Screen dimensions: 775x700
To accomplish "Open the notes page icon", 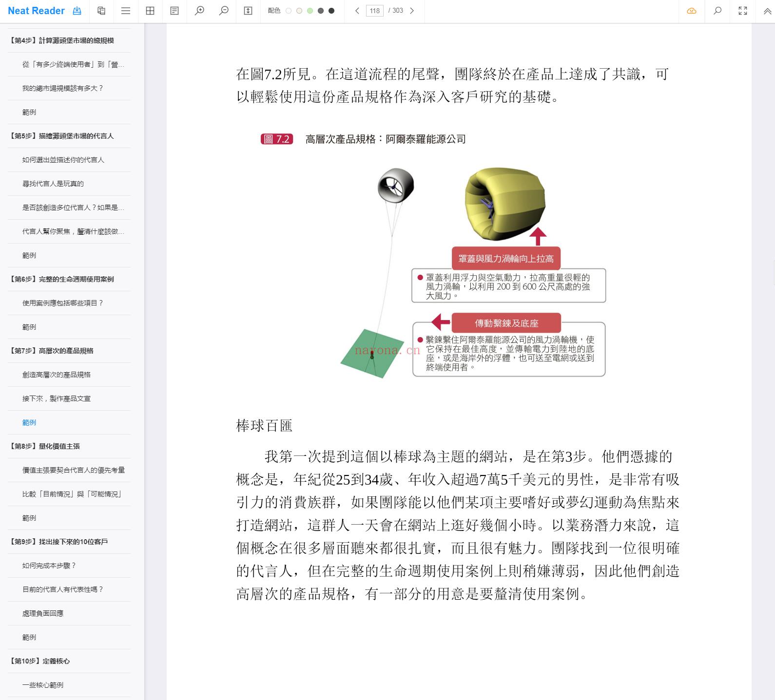I will 174,11.
